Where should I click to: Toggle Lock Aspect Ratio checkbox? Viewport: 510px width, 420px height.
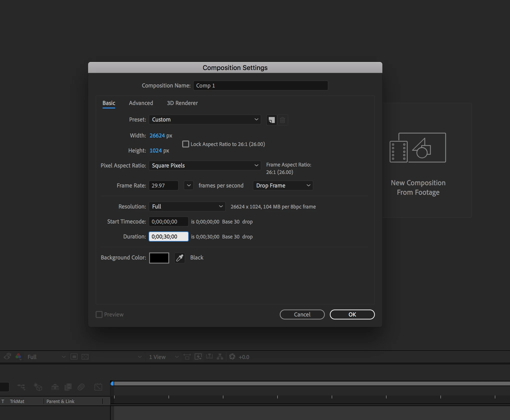[185, 144]
